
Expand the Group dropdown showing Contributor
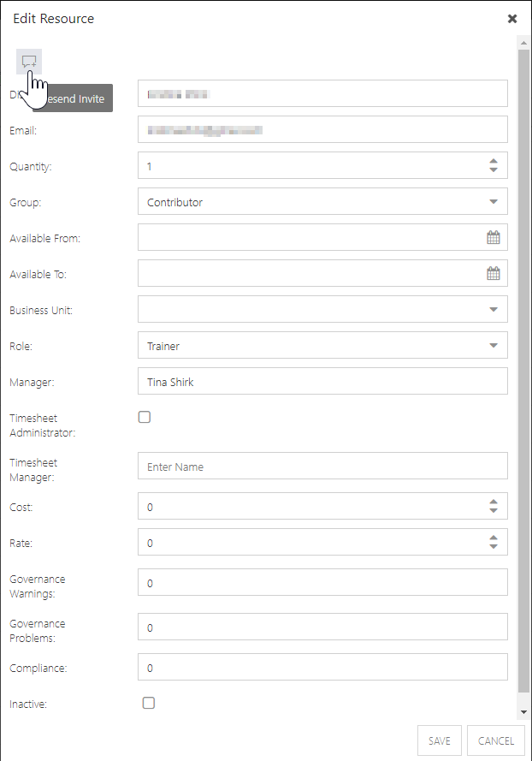click(494, 202)
